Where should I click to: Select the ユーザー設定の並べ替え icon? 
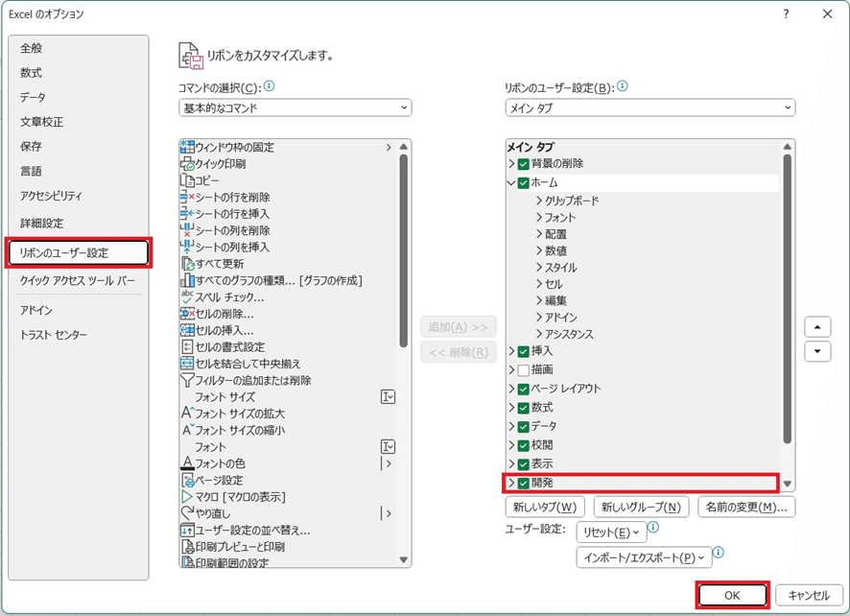[187, 531]
